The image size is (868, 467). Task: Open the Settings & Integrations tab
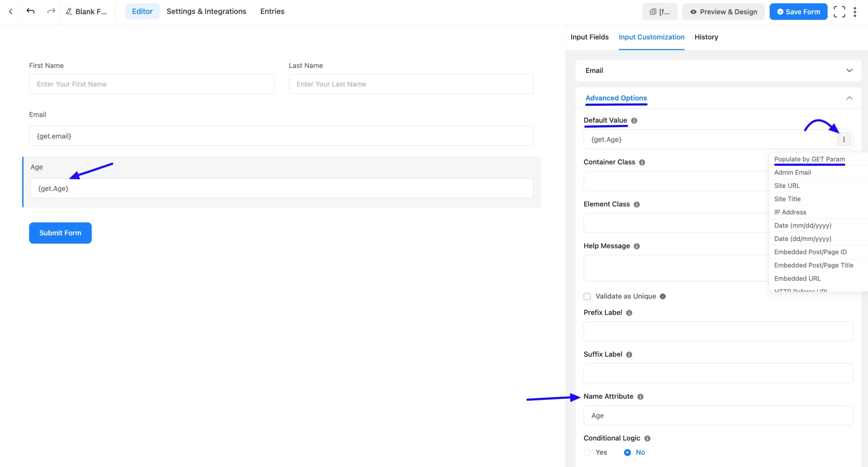[x=206, y=11]
